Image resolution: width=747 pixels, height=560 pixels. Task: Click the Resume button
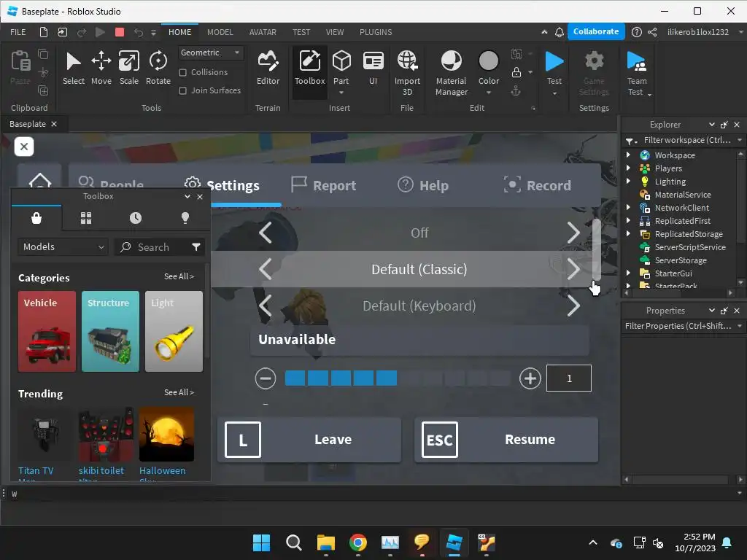506,440
